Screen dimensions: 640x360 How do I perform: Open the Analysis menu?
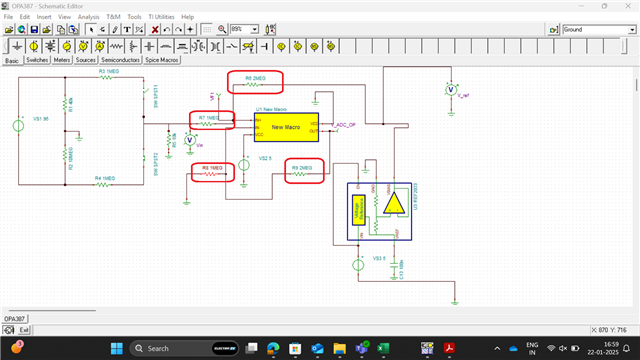pyautogui.click(x=88, y=17)
